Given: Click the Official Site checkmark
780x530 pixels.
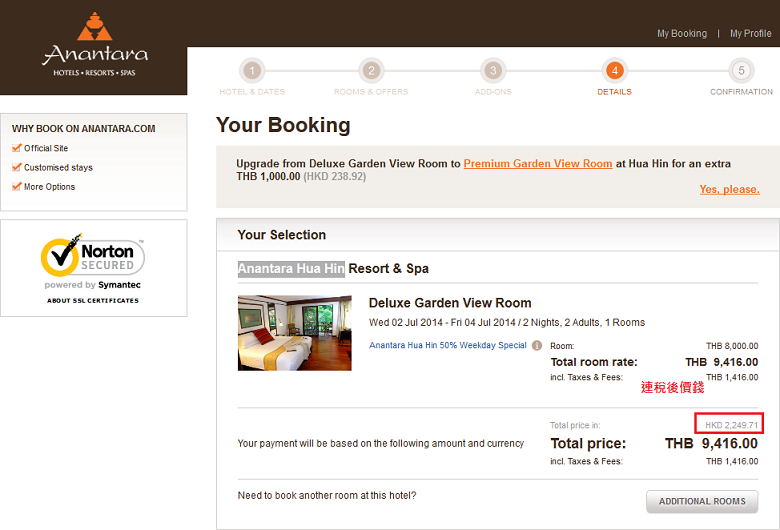Looking at the screenshot, I should tap(16, 148).
